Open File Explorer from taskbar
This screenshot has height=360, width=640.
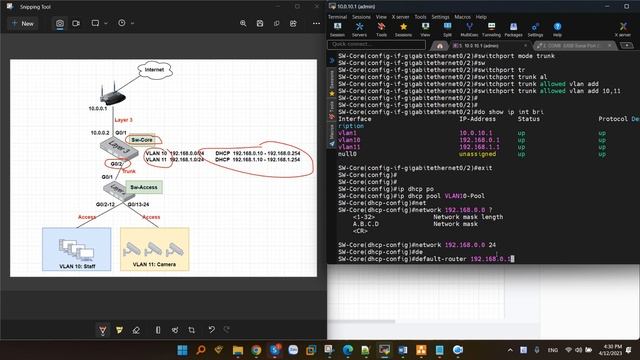tap(238, 350)
